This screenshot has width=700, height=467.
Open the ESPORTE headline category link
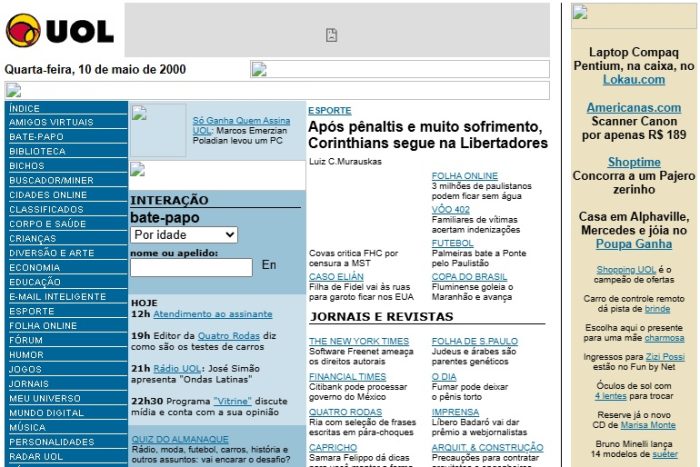329,111
